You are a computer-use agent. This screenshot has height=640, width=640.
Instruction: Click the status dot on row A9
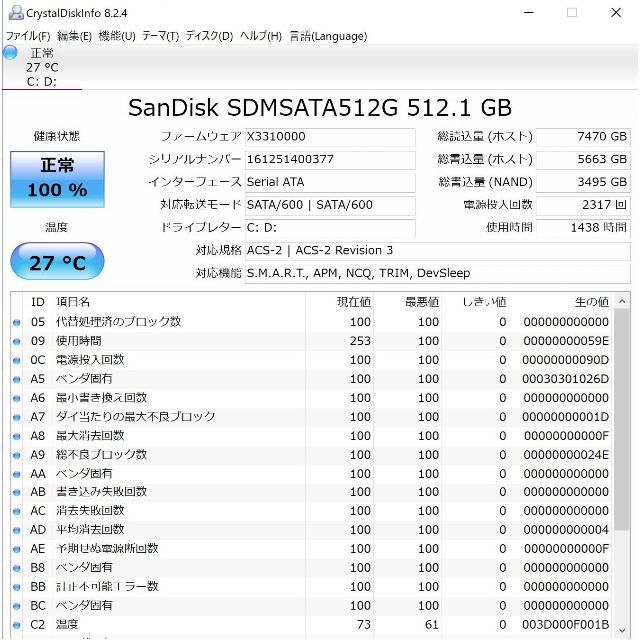pyautogui.click(x=17, y=456)
